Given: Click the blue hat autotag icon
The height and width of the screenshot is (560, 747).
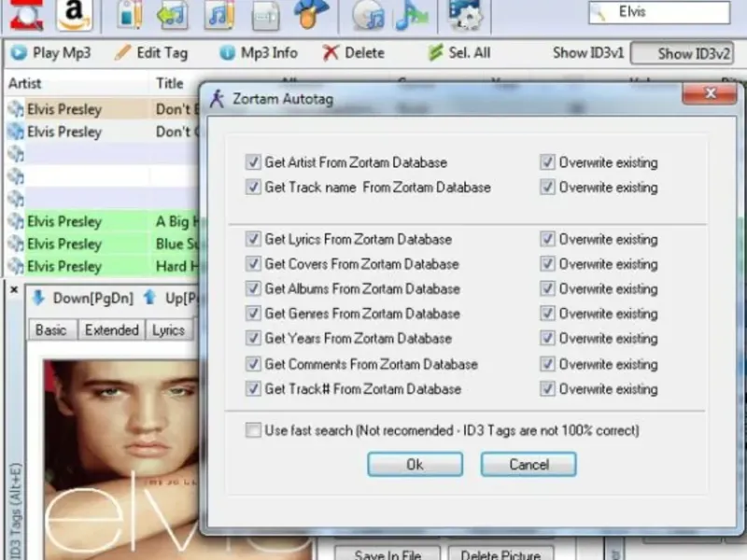Looking at the screenshot, I should click(x=310, y=14).
